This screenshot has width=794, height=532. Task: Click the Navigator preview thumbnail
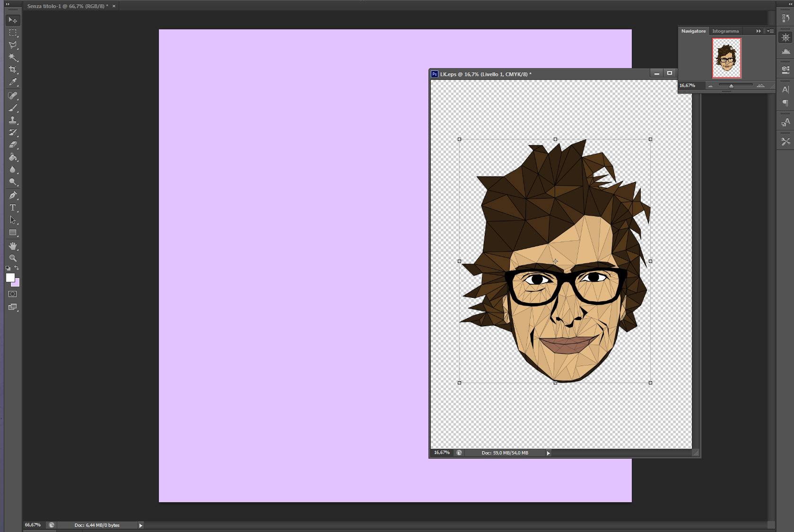click(726, 58)
